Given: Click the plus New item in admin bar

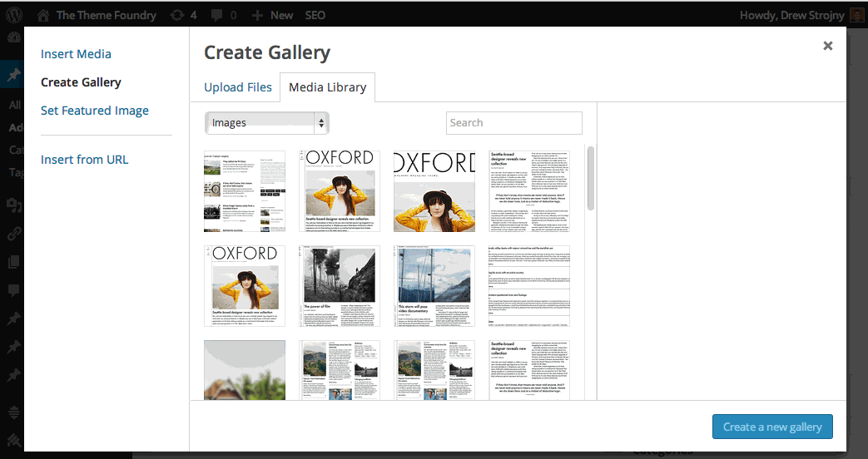Looking at the screenshot, I should 272,15.
